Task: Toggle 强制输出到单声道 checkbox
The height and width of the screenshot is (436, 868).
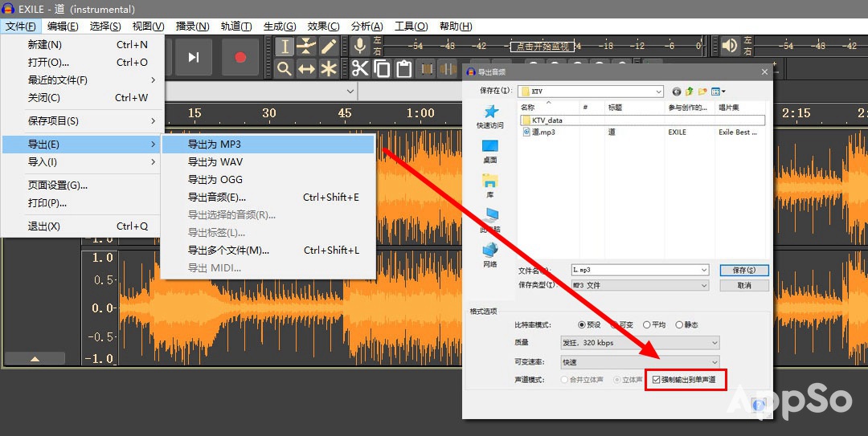Action: [657, 379]
